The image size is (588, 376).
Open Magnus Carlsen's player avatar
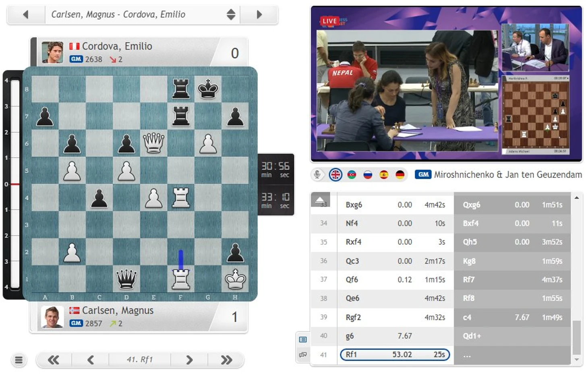(52, 317)
